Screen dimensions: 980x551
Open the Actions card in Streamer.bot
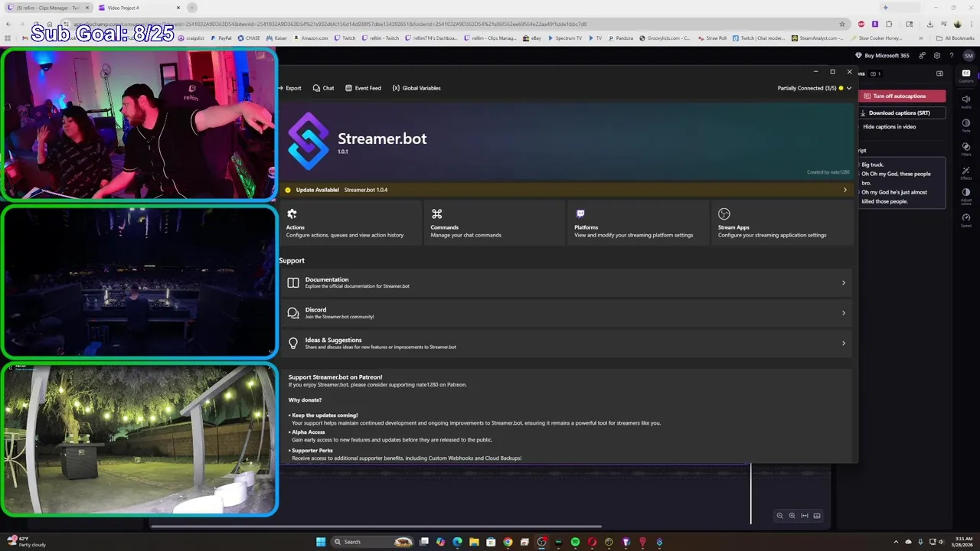point(351,223)
